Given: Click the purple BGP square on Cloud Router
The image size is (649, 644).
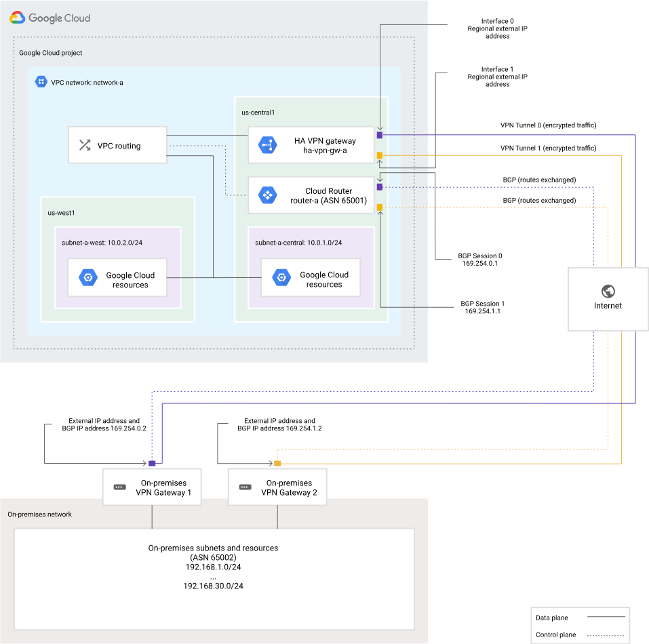Looking at the screenshot, I should (x=380, y=187).
